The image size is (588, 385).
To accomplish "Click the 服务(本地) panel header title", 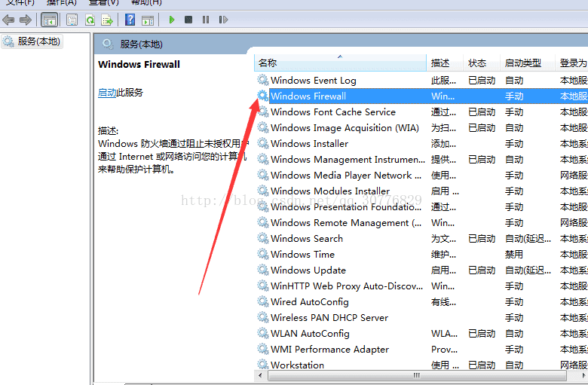I will tap(141, 44).
